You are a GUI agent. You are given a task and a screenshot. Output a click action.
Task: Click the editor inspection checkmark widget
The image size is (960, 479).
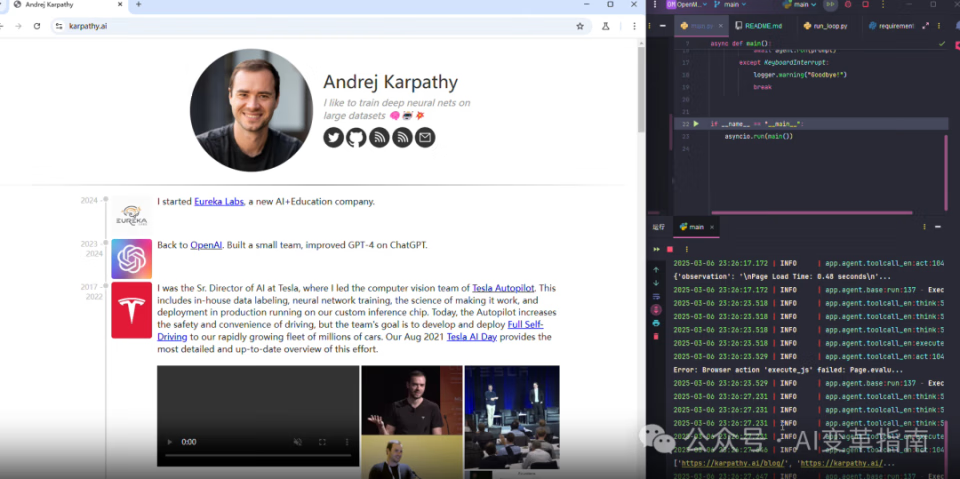(942, 44)
